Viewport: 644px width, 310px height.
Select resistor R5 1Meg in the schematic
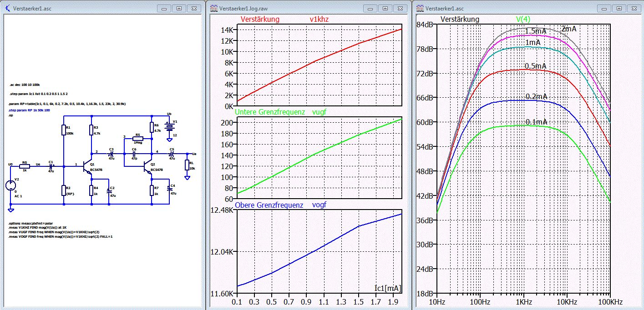pos(137,138)
